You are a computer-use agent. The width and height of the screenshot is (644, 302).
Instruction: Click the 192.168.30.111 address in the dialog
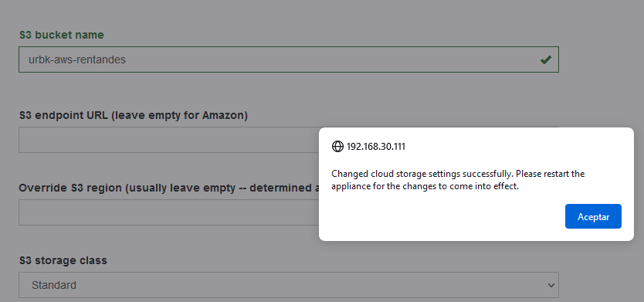pyautogui.click(x=376, y=147)
